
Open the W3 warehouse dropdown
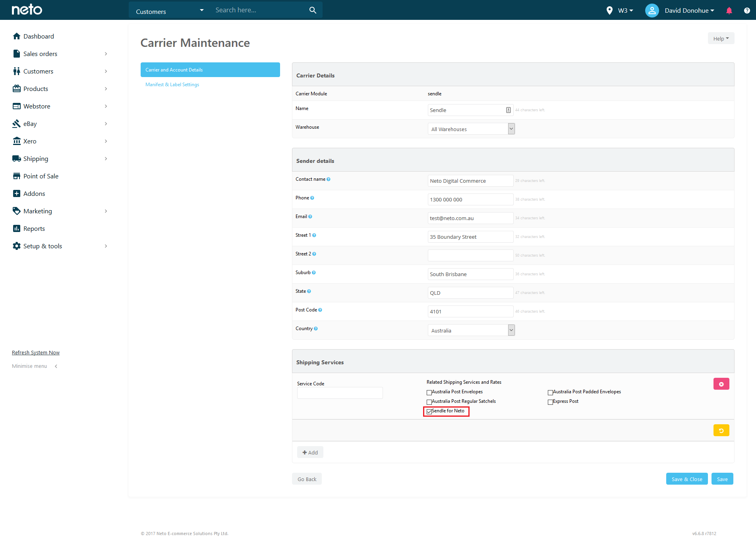click(625, 10)
